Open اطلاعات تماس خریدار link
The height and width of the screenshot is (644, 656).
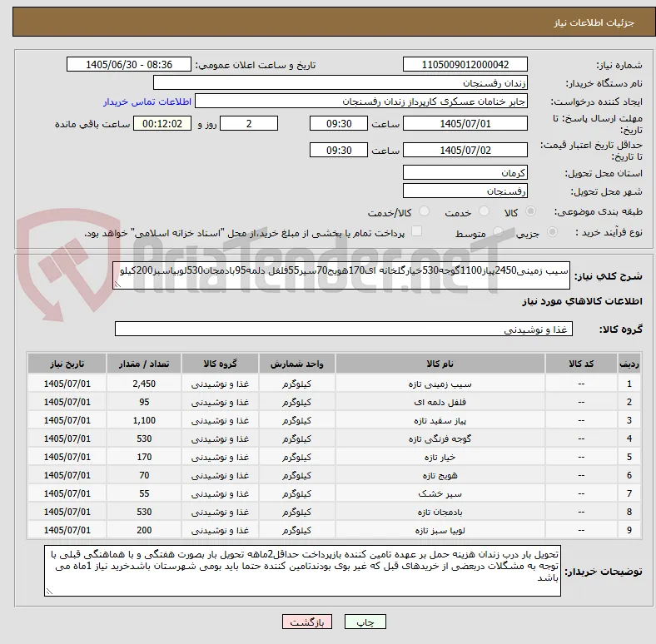coord(147,102)
